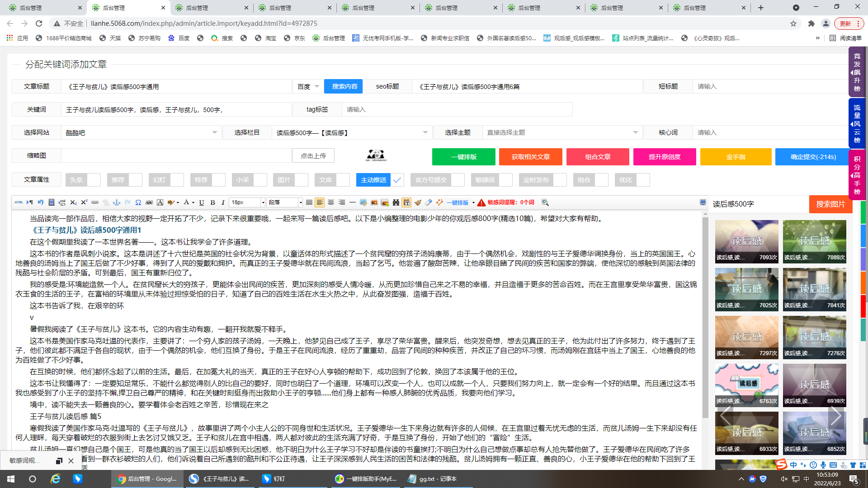
Task: Click the magic wand auto-format icon
Action: 439,202
